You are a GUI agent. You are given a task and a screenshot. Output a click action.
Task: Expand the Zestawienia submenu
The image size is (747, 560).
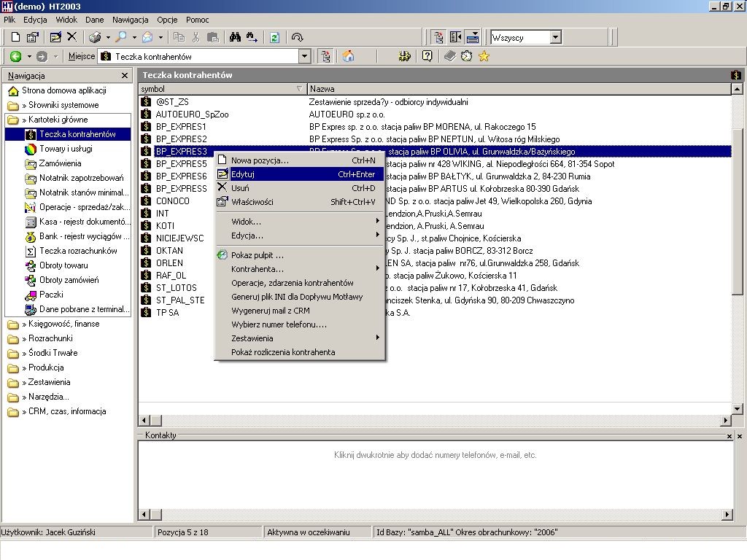click(300, 338)
